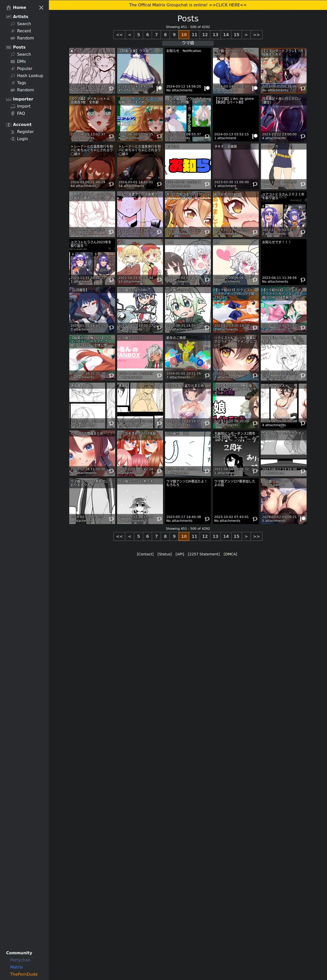Image resolution: width=327 pixels, height=980 pixels.
Task: Open the Hash Lookup magnifier icon
Action: [x=12, y=76]
